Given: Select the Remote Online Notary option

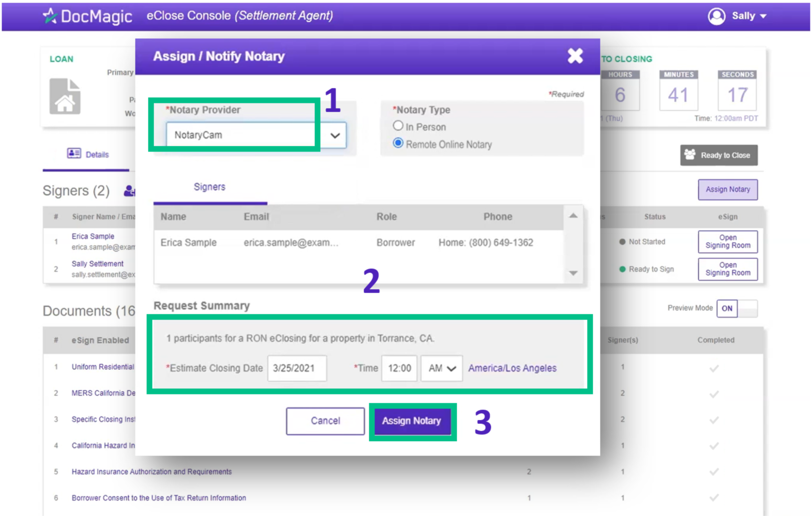Looking at the screenshot, I should coord(398,143).
